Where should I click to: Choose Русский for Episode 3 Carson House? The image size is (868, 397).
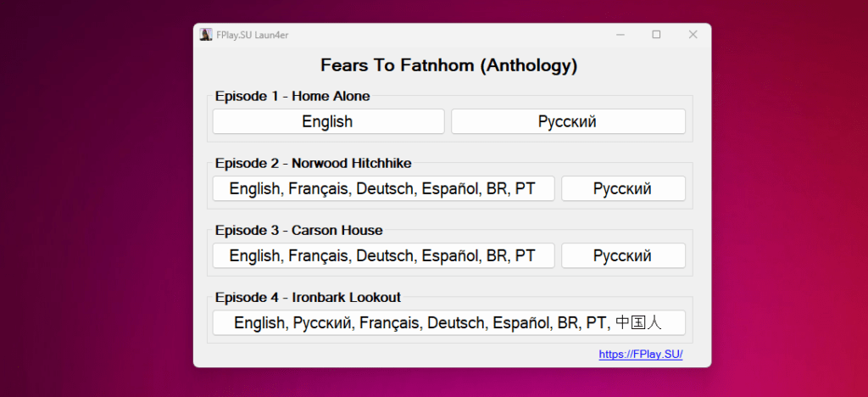coord(622,255)
